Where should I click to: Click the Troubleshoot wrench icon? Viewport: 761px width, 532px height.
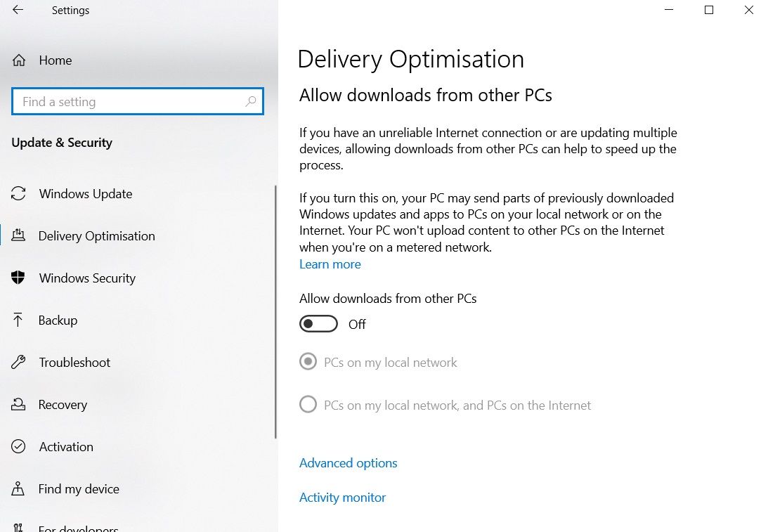click(x=19, y=362)
